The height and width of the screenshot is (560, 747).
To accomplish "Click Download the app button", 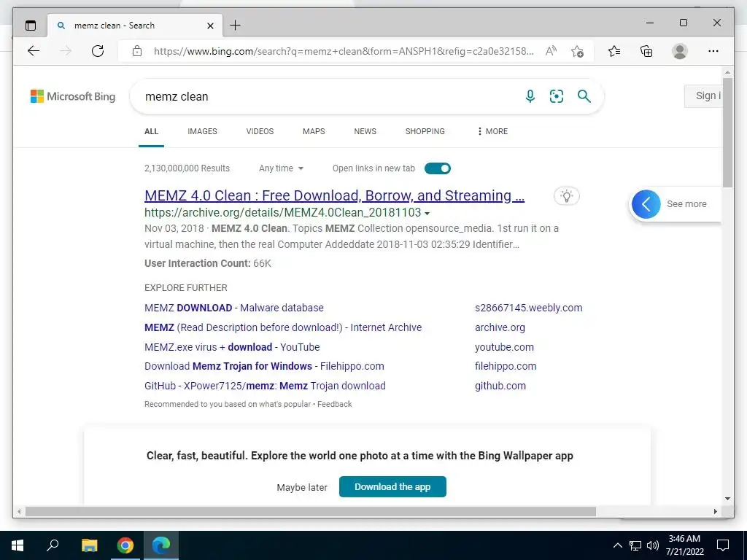I will [392, 486].
